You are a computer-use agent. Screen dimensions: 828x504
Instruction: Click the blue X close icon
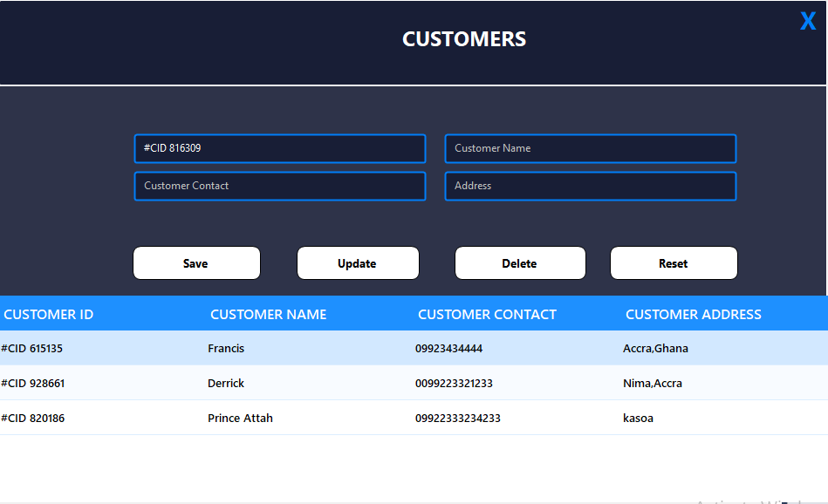click(x=807, y=20)
